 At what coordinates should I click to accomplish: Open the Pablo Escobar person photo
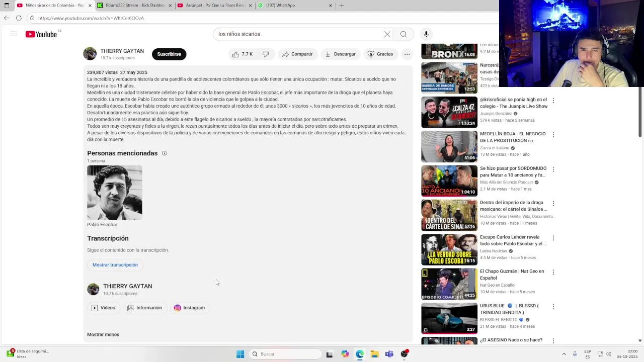click(115, 193)
